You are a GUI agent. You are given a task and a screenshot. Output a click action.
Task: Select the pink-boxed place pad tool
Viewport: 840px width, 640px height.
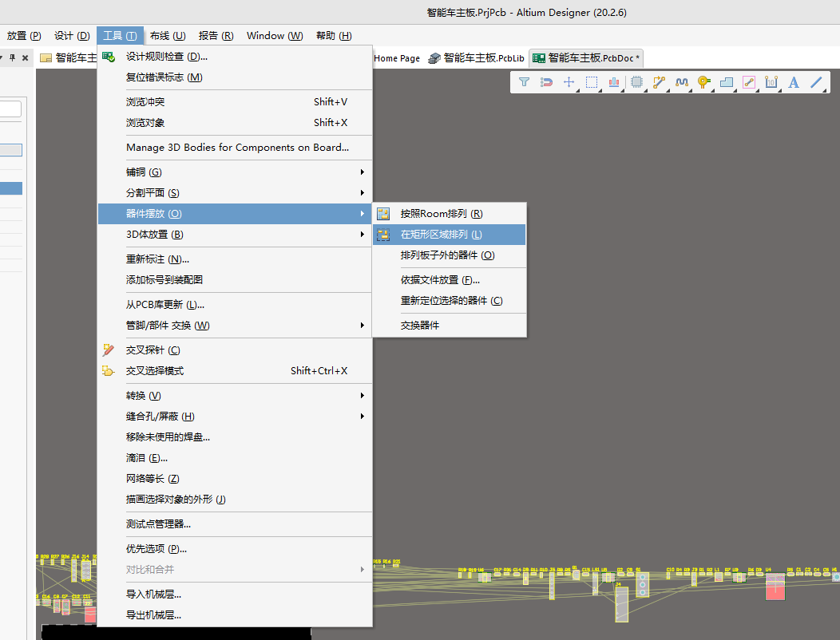[x=749, y=82]
